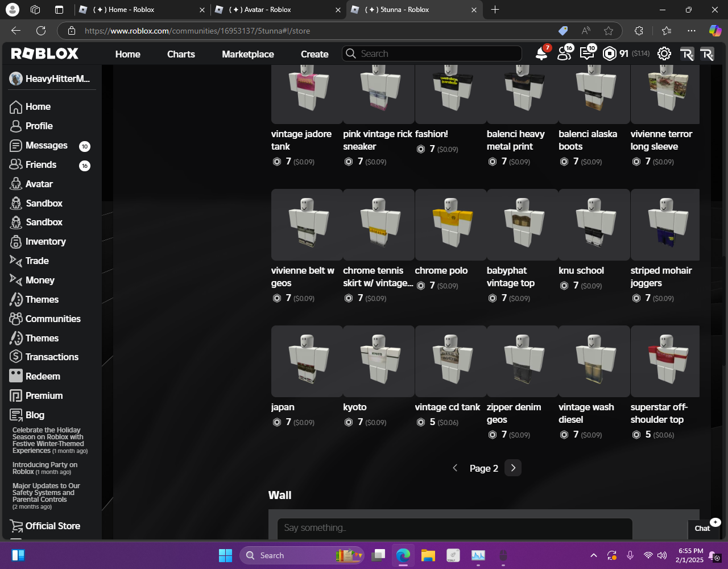This screenshot has width=728, height=569.
Task: Click the sidebar Transactions icon
Action: point(16,357)
